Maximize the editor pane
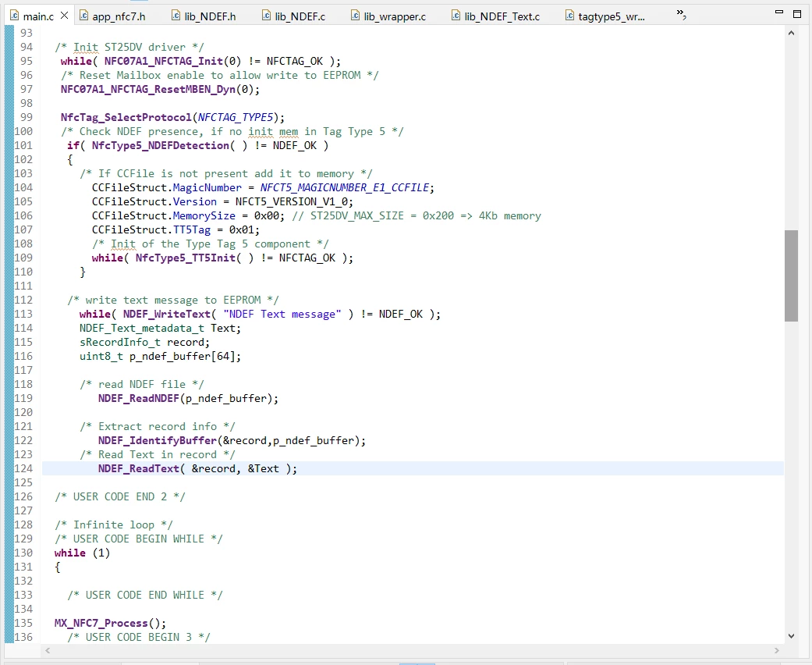The width and height of the screenshot is (812, 665). point(797,13)
